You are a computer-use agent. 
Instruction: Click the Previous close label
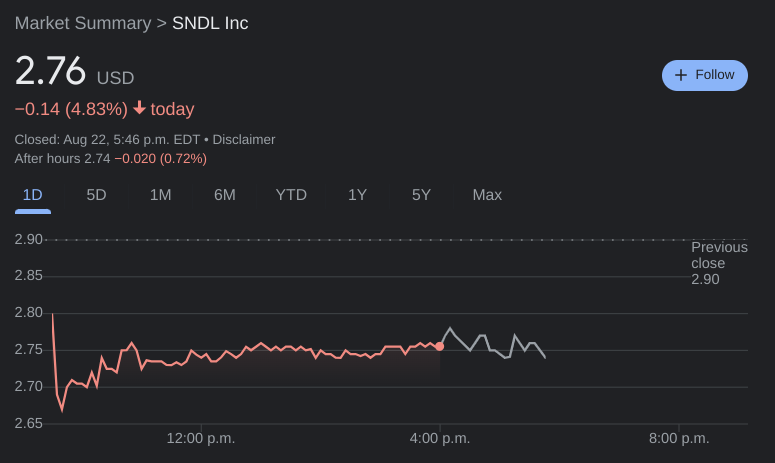pos(719,255)
